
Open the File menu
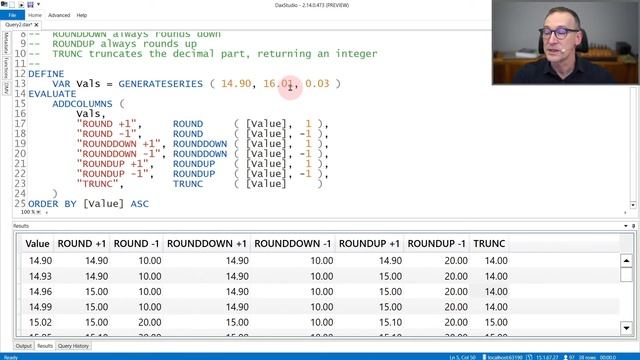point(12,15)
